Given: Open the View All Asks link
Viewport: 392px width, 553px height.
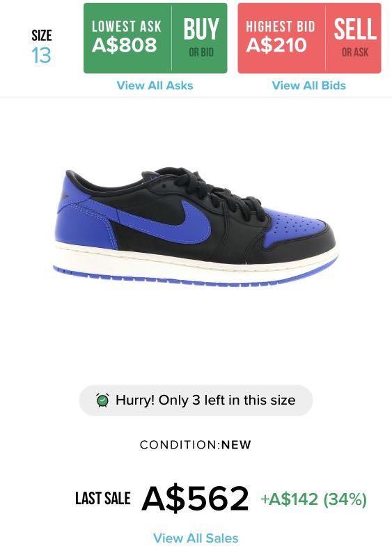Looking at the screenshot, I should pyautogui.click(x=155, y=86).
